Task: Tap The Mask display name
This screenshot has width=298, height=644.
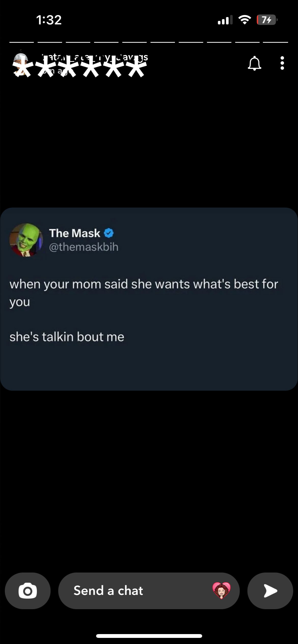Action: tap(75, 233)
